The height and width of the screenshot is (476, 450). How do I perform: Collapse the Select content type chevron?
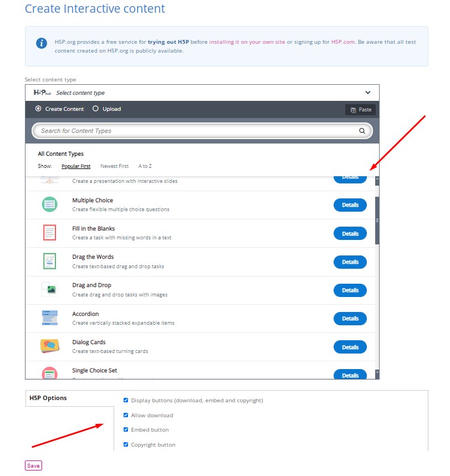point(368,93)
